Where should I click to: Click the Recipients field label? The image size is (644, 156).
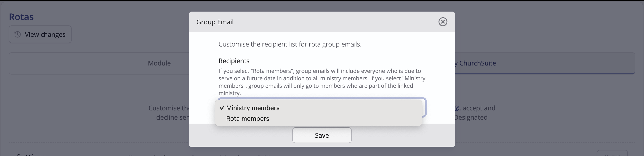[x=234, y=61]
